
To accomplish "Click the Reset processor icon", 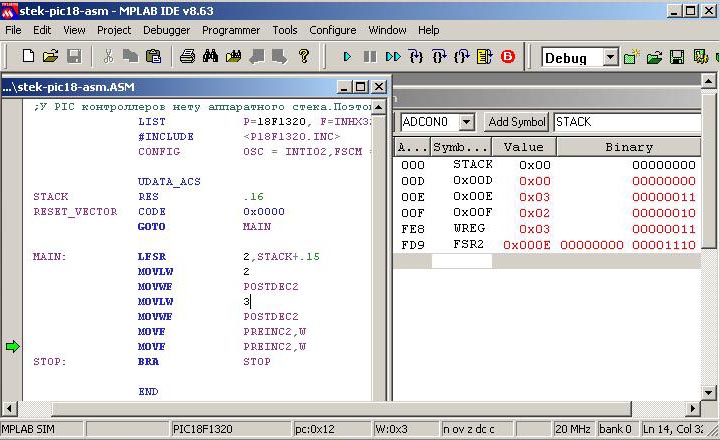I will coord(485,57).
